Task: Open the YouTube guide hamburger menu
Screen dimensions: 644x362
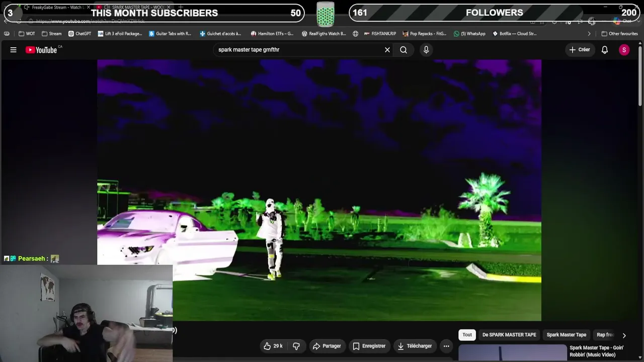Action: [14, 50]
